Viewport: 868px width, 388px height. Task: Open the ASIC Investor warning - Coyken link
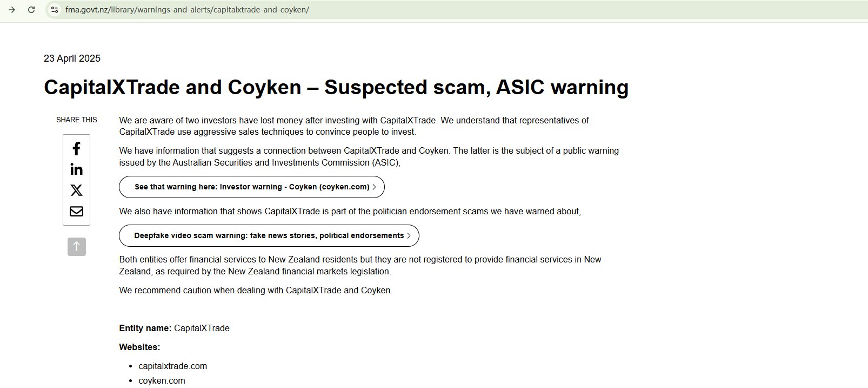click(251, 187)
